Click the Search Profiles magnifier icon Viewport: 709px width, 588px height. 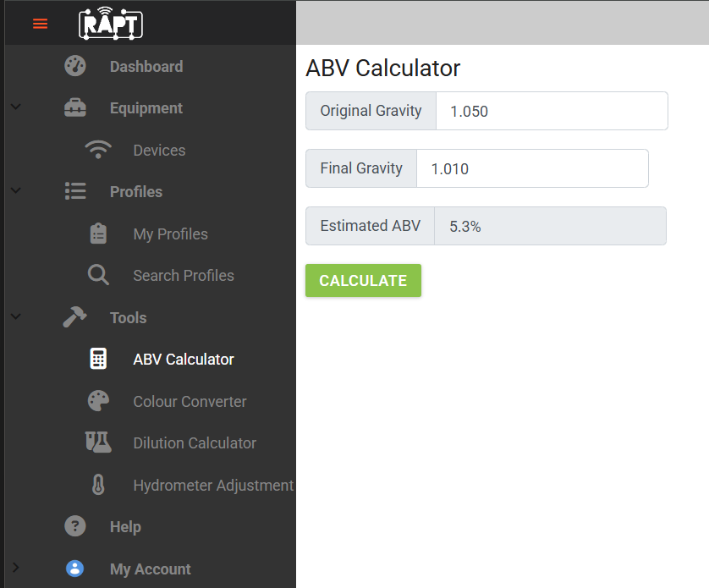(98, 275)
